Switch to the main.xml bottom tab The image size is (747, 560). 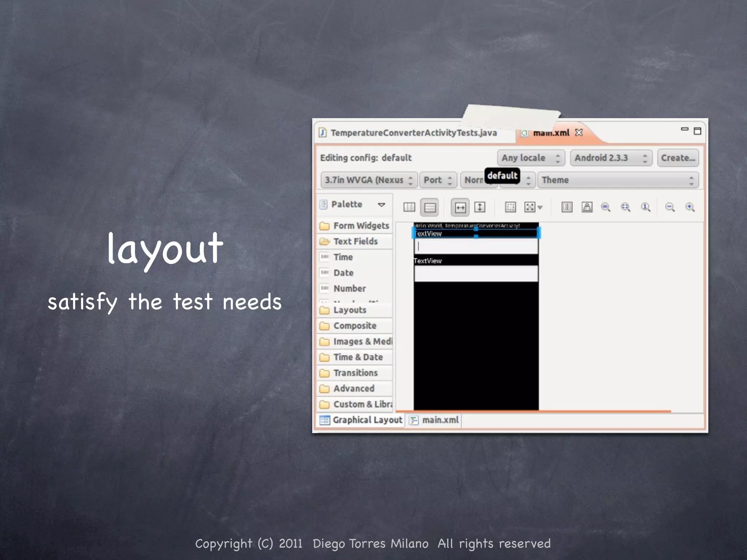point(435,420)
